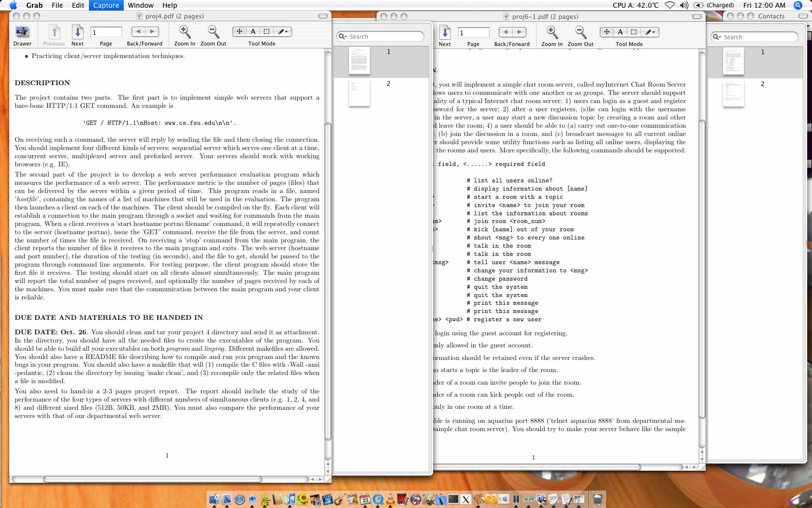Click the horizontal scrollbar thumb in proj6-1.pdf window
The image size is (812, 508).
click(536, 467)
